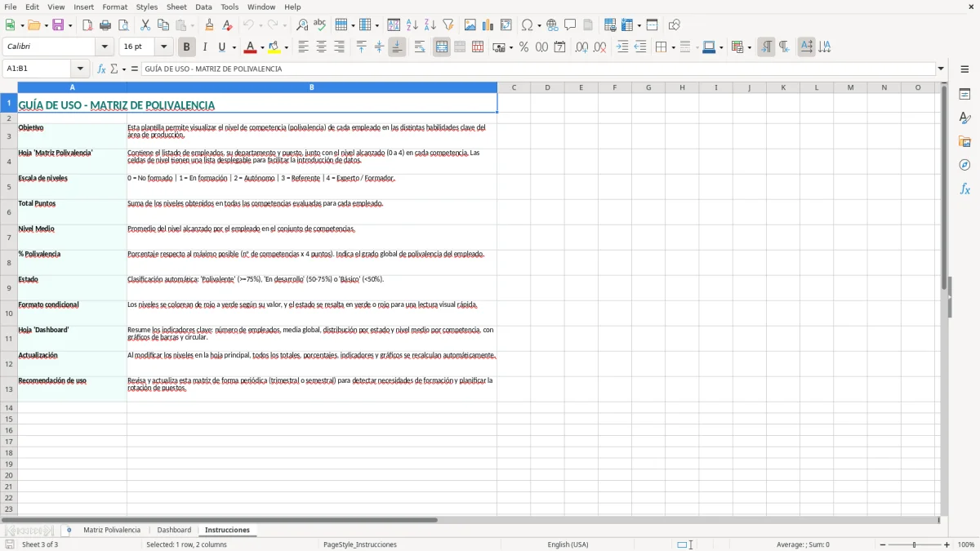Click Sort Ascending icon

[412, 25]
